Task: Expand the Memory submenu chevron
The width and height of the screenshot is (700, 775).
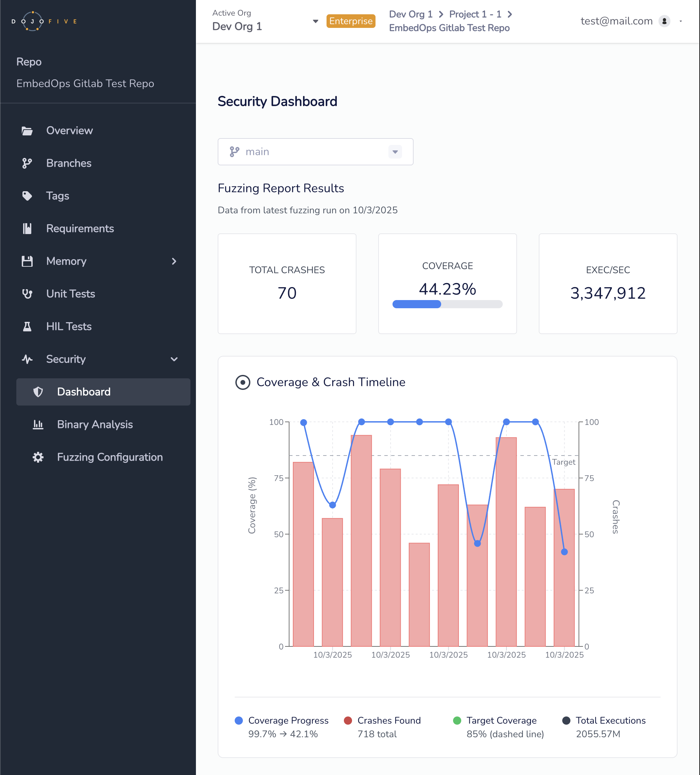Action: coord(174,261)
